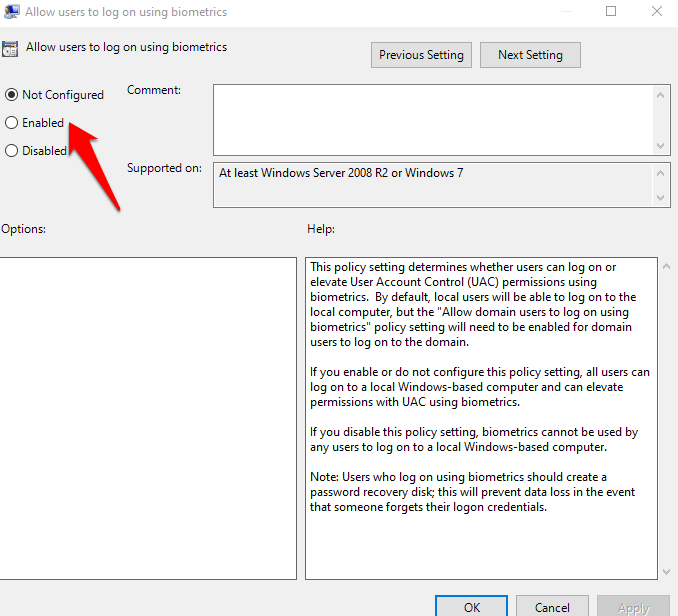Click the 'Help:' label
This screenshot has height=616, width=678.
[x=321, y=229]
